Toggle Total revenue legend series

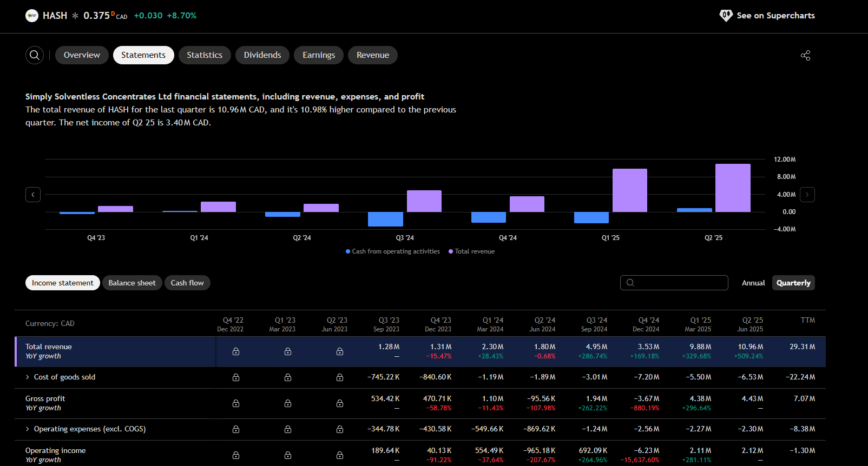point(471,251)
